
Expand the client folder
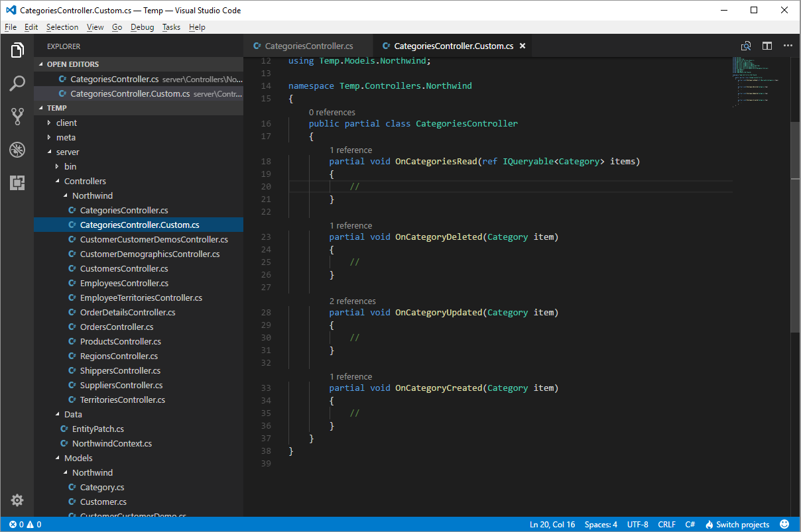139,123
